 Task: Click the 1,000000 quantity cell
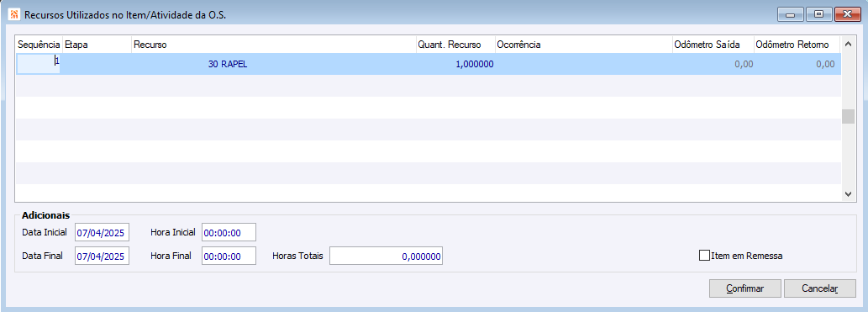pyautogui.click(x=455, y=64)
